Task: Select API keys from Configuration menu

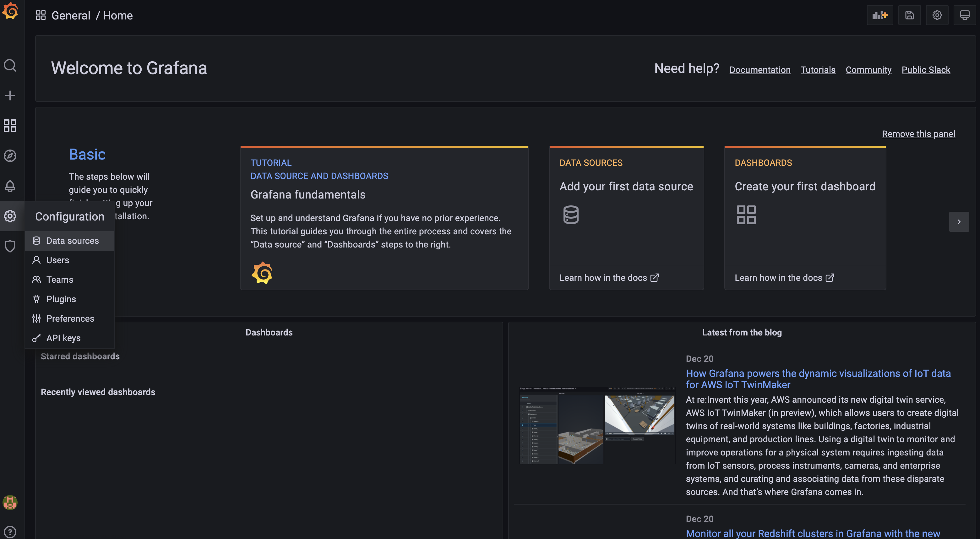Action: tap(70, 338)
